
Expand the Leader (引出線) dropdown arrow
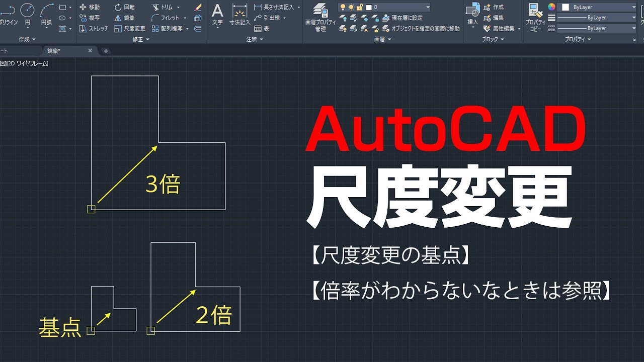pyautogui.click(x=284, y=18)
